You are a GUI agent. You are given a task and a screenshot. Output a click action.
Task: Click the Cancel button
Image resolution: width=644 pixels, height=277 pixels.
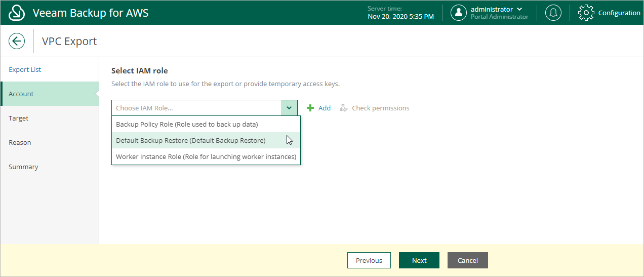(x=468, y=260)
